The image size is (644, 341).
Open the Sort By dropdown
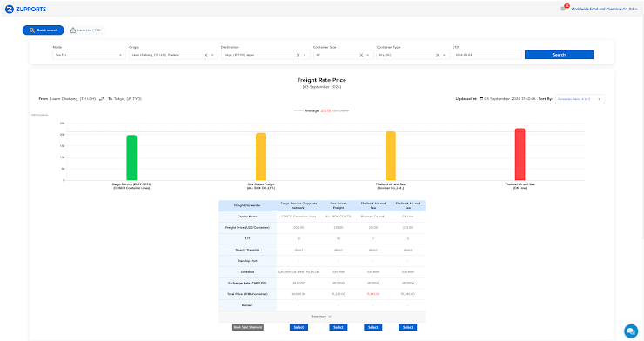580,99
